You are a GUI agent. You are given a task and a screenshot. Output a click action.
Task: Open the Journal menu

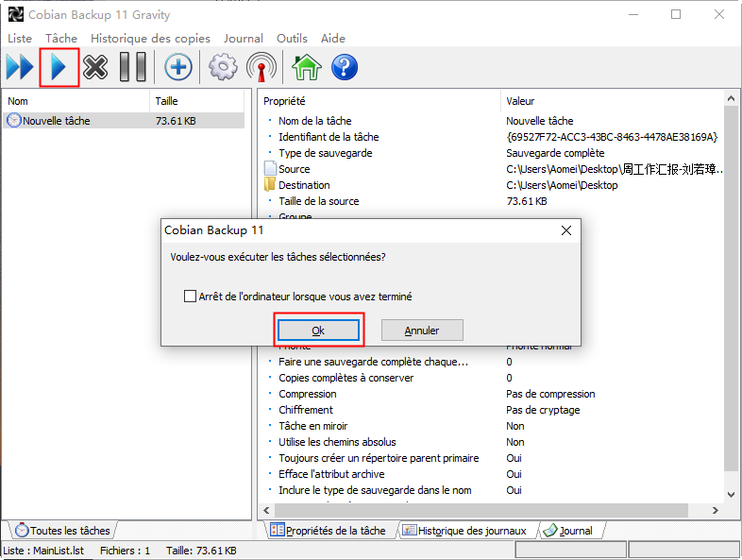click(244, 39)
